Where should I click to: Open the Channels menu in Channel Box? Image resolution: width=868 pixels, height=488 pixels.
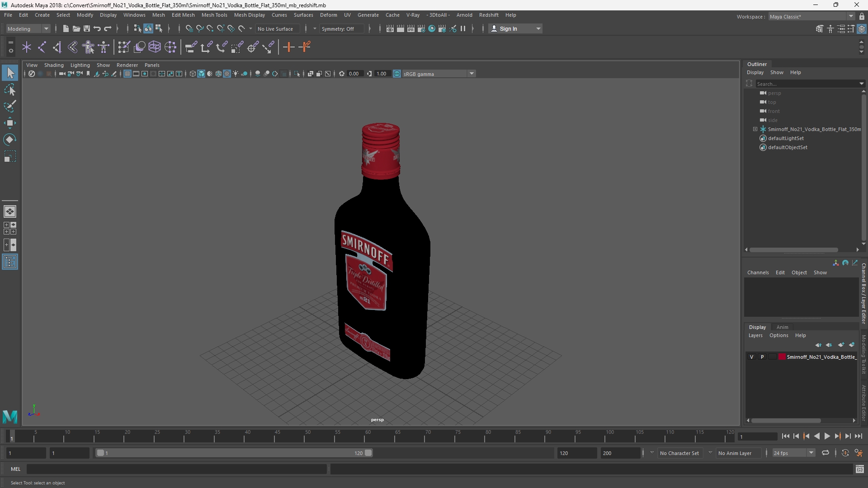(758, 272)
